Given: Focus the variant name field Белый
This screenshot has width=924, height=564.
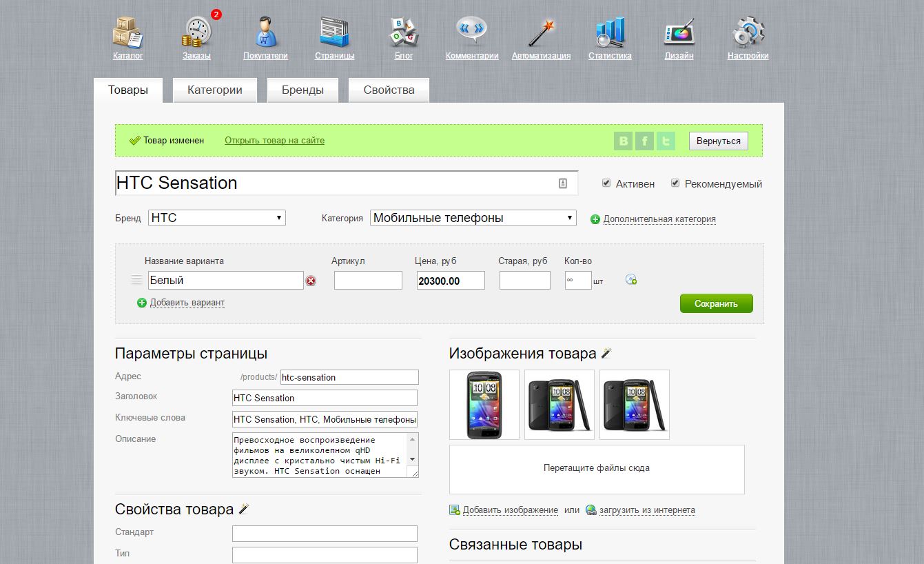Looking at the screenshot, I should pyautogui.click(x=225, y=280).
